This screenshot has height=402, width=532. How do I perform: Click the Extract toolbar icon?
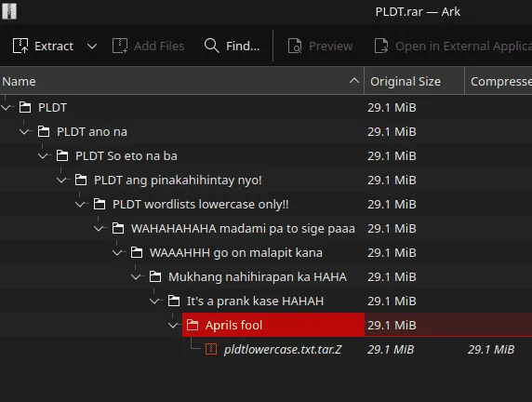(20, 46)
